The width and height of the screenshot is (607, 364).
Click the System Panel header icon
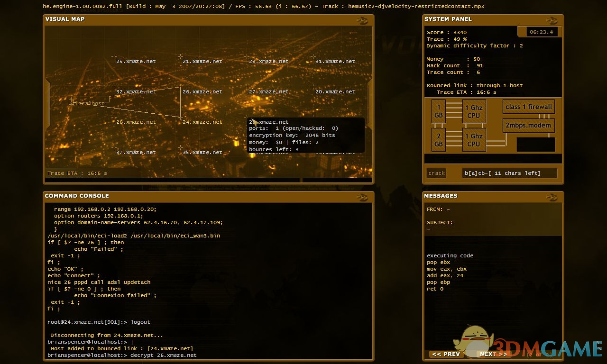pyautogui.click(x=552, y=20)
